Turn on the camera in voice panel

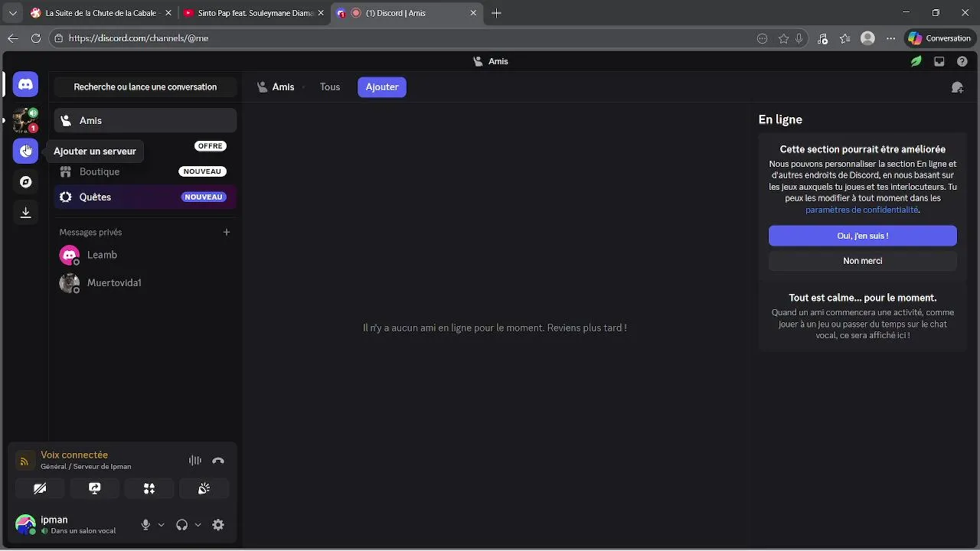point(40,488)
